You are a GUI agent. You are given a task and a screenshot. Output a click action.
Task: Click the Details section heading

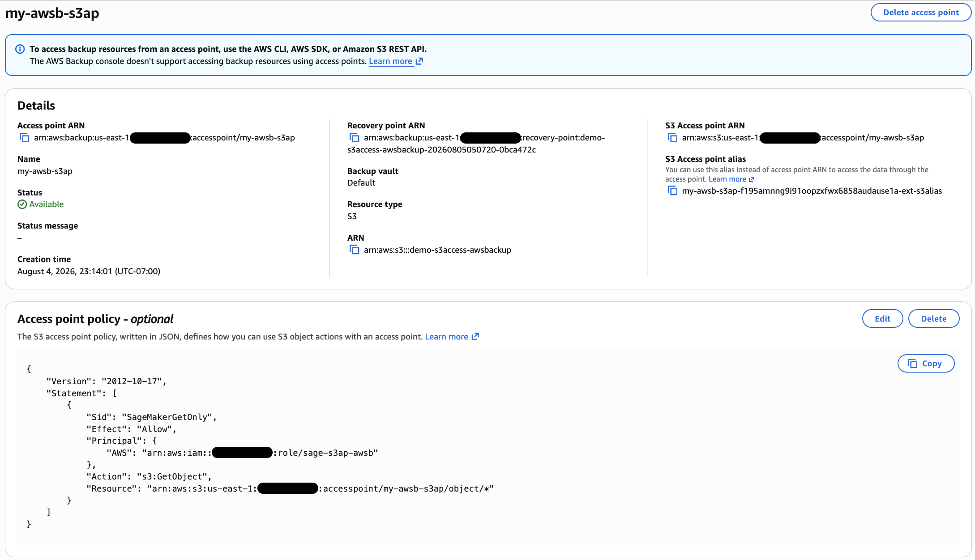coord(36,106)
